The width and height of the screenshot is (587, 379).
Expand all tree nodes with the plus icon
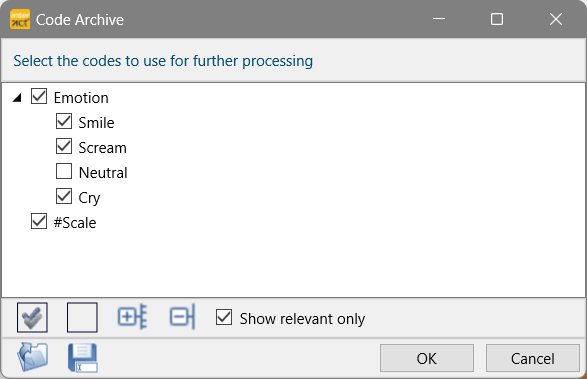[x=133, y=317]
